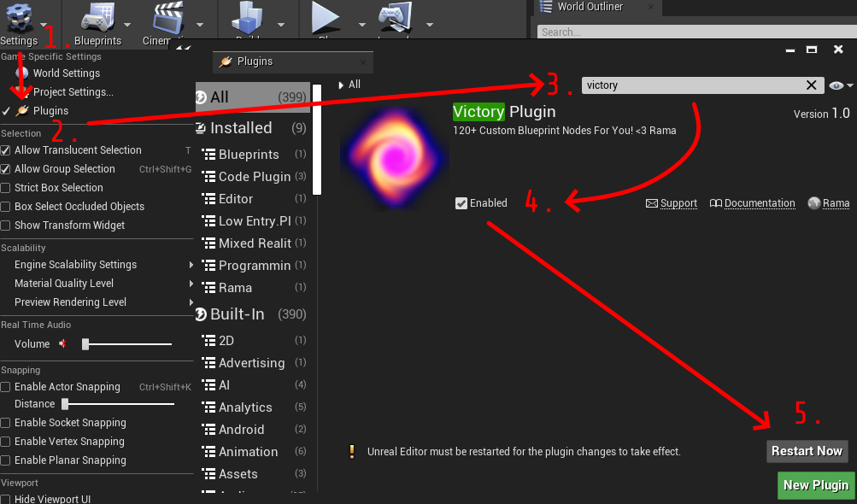Click the 2D category list icon
The image size is (857, 504).
coord(208,341)
